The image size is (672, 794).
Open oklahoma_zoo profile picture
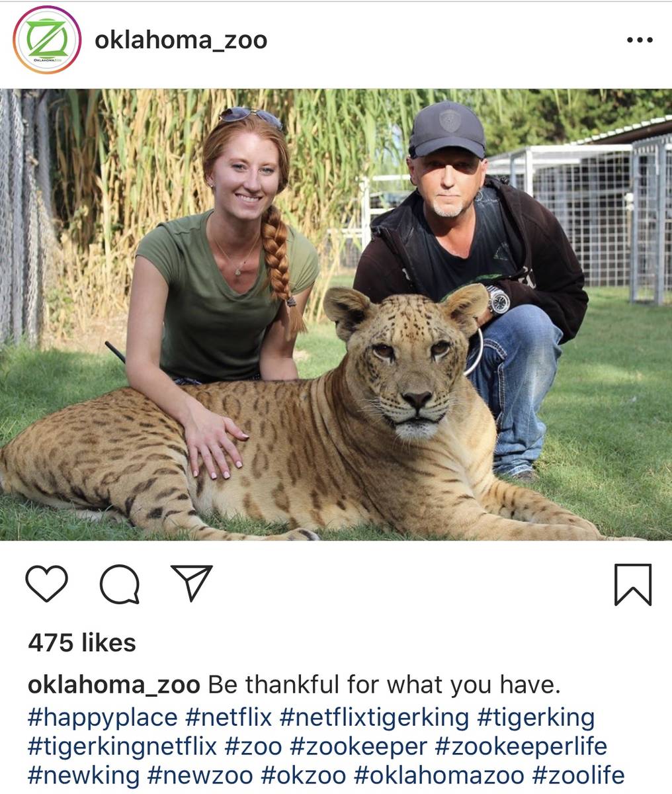[46, 40]
